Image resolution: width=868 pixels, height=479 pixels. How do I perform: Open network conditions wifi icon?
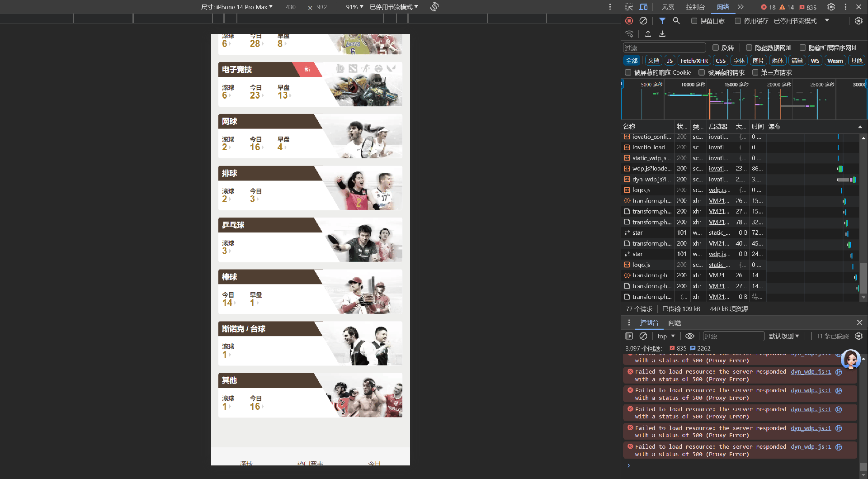(x=629, y=34)
